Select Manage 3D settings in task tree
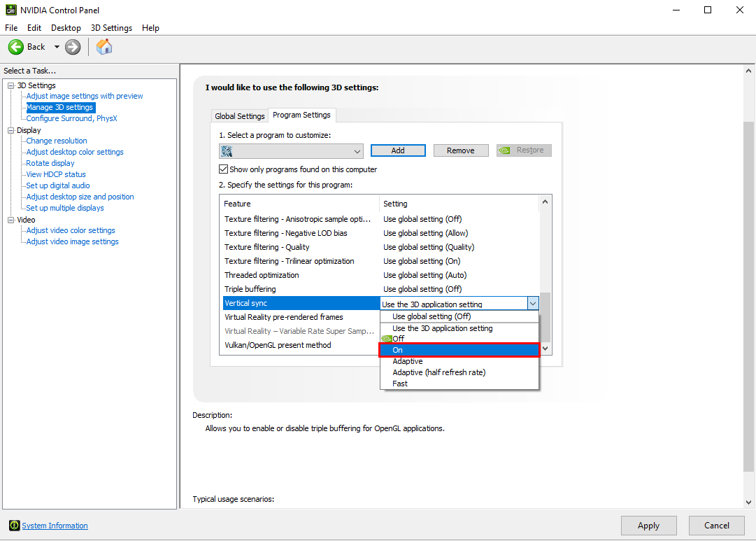The width and height of the screenshot is (756, 541). click(59, 107)
